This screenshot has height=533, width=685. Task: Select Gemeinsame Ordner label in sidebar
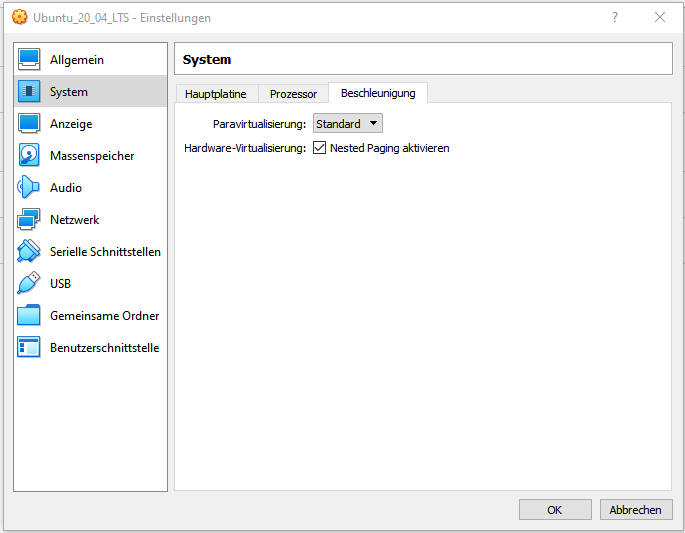[104, 315]
